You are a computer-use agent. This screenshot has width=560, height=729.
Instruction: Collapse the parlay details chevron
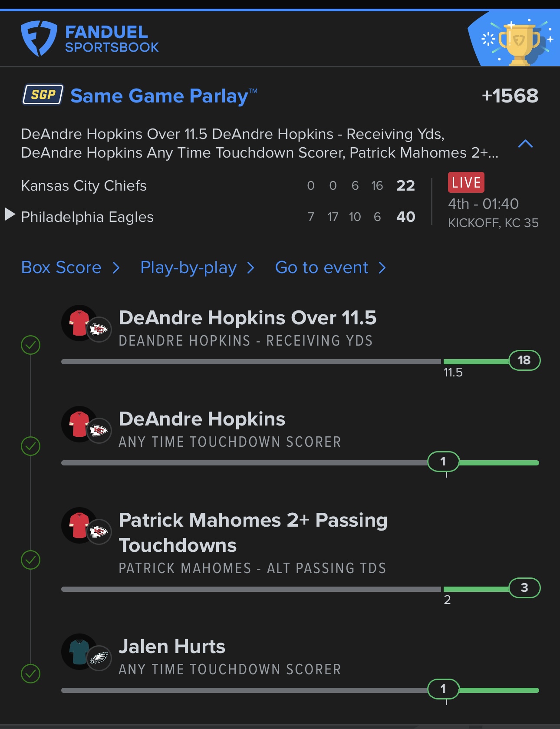pos(525,144)
